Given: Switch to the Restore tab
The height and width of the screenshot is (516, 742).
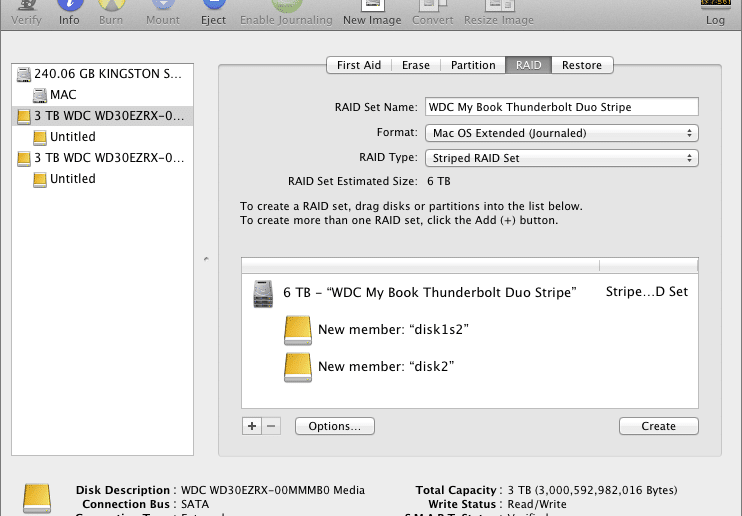Looking at the screenshot, I should click(582, 65).
